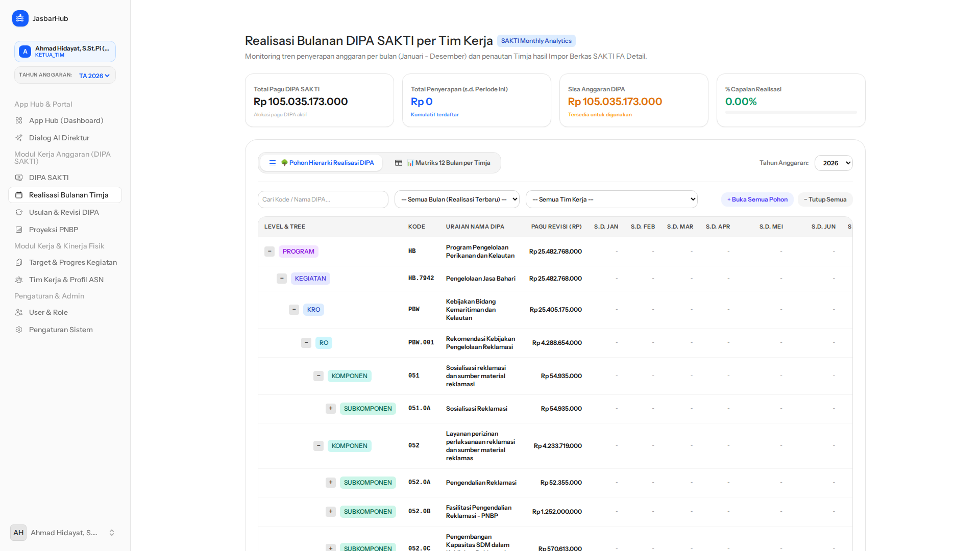Click Target & Progres Kegiatan clipboard icon

pos(19,262)
